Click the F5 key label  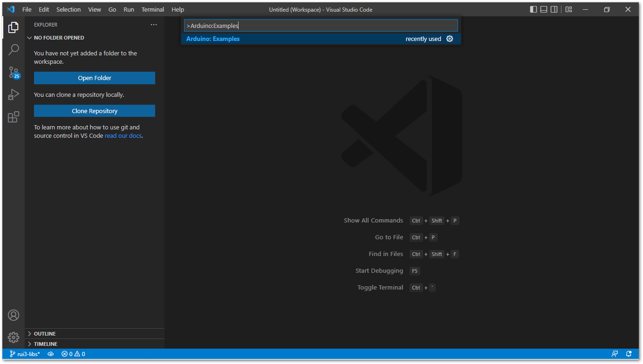tap(415, 271)
